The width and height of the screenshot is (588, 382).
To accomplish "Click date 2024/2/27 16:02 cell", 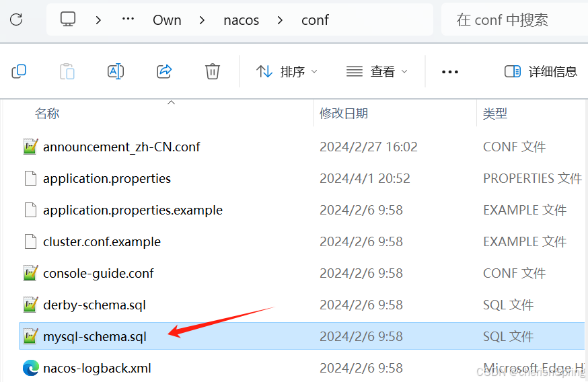I will [368, 147].
